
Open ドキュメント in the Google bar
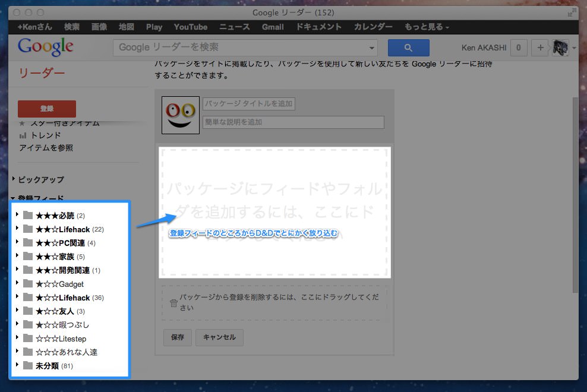pyautogui.click(x=318, y=27)
